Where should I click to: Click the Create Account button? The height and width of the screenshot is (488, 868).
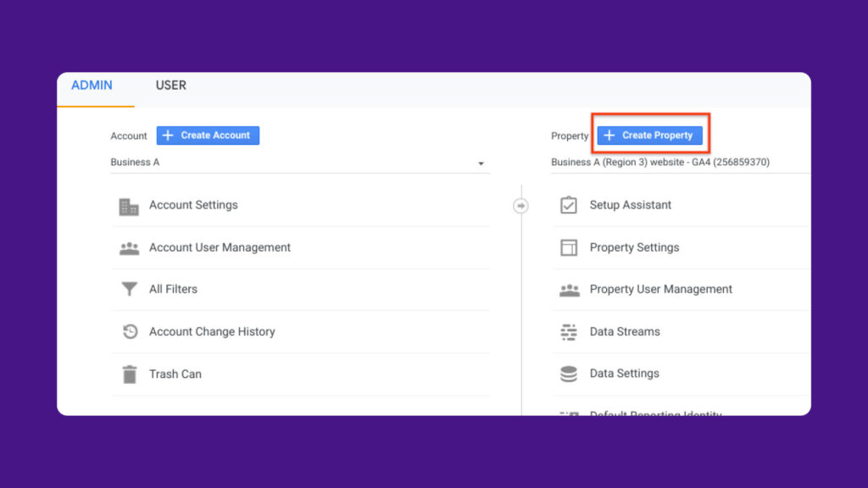(208, 136)
